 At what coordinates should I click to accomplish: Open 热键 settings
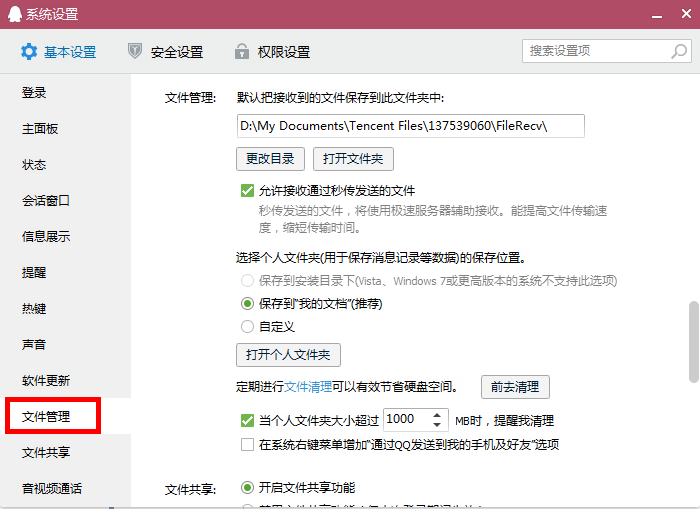pos(34,309)
